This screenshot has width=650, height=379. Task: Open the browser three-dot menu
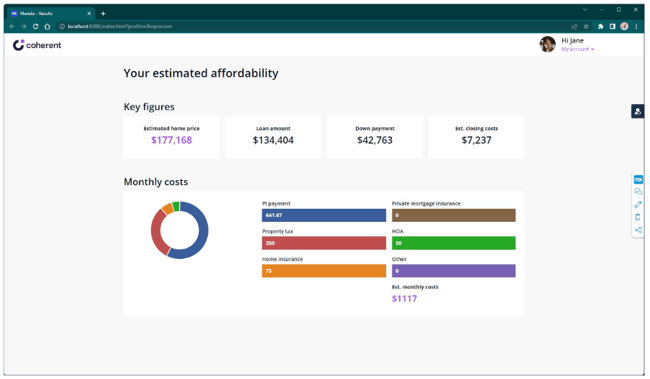click(x=636, y=27)
